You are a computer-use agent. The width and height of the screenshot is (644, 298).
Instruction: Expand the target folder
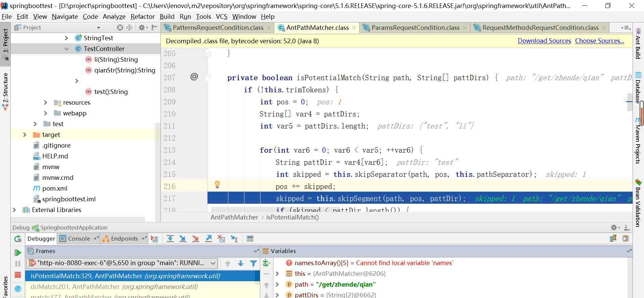pyautogui.click(x=25, y=135)
